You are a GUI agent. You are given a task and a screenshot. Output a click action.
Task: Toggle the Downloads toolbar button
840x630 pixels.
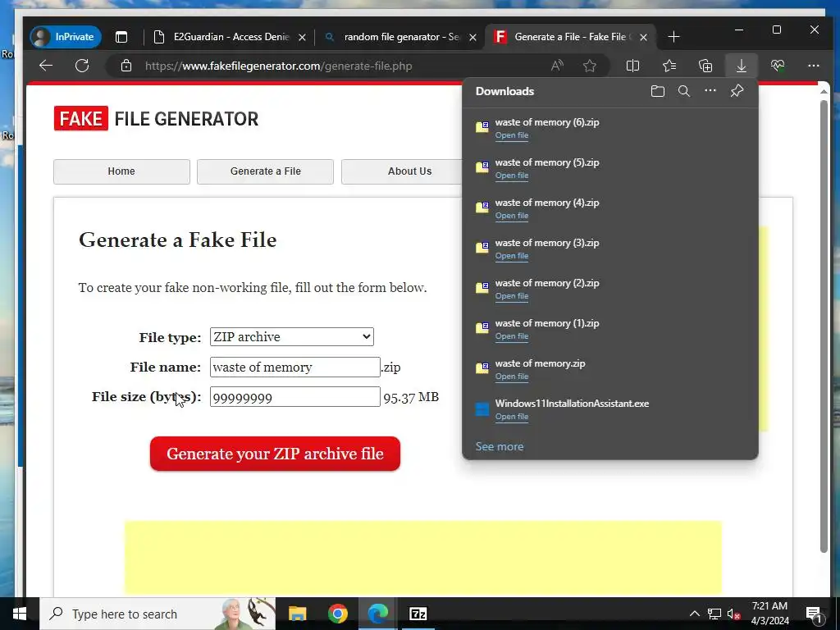742,66
